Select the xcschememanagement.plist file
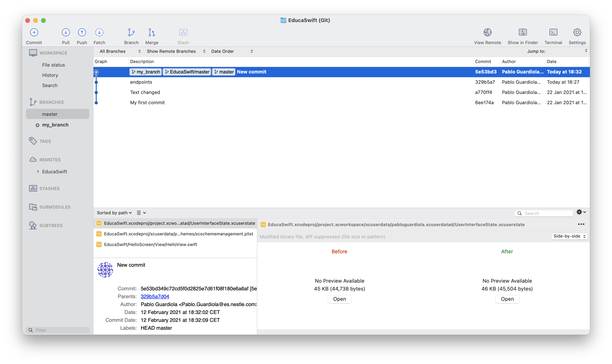The height and width of the screenshot is (364, 612). click(175, 234)
